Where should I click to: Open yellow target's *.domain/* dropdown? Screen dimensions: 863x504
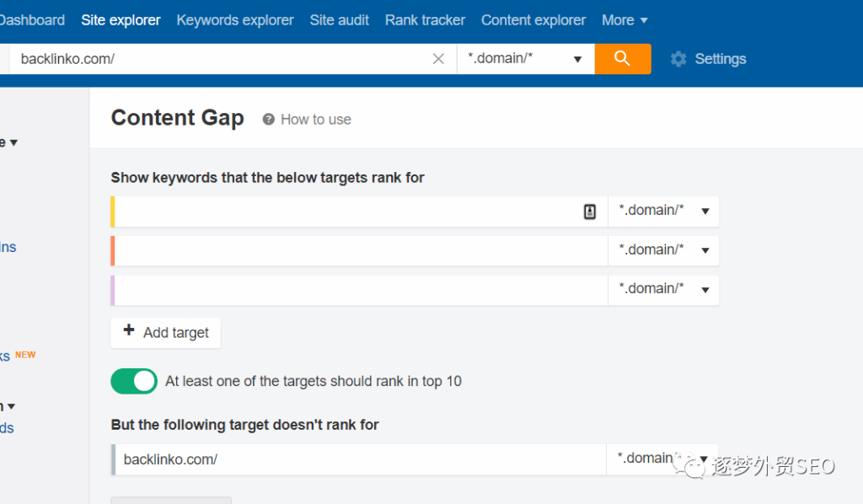[663, 212]
